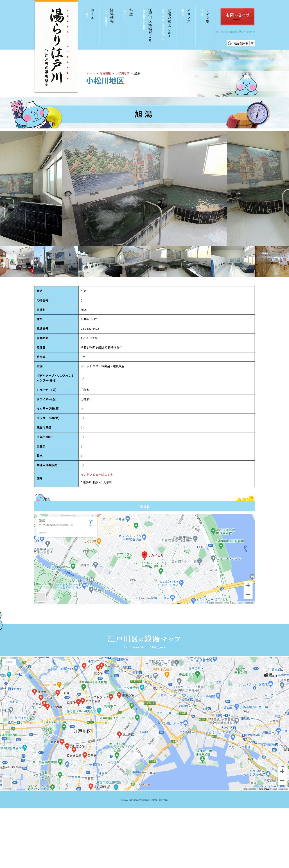Click the address cell 平井2-18-12

[x=166, y=319]
